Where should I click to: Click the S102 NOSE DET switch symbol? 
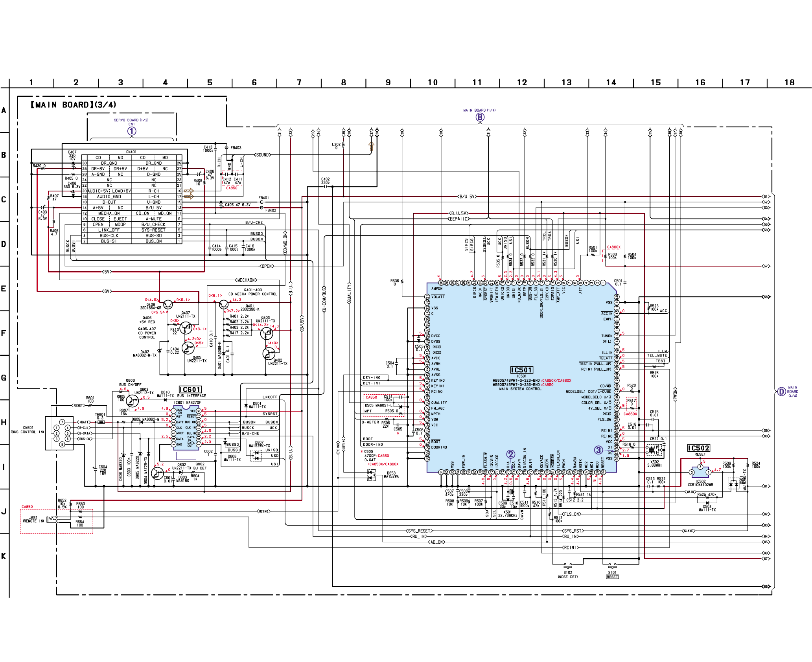pyautogui.click(x=568, y=566)
